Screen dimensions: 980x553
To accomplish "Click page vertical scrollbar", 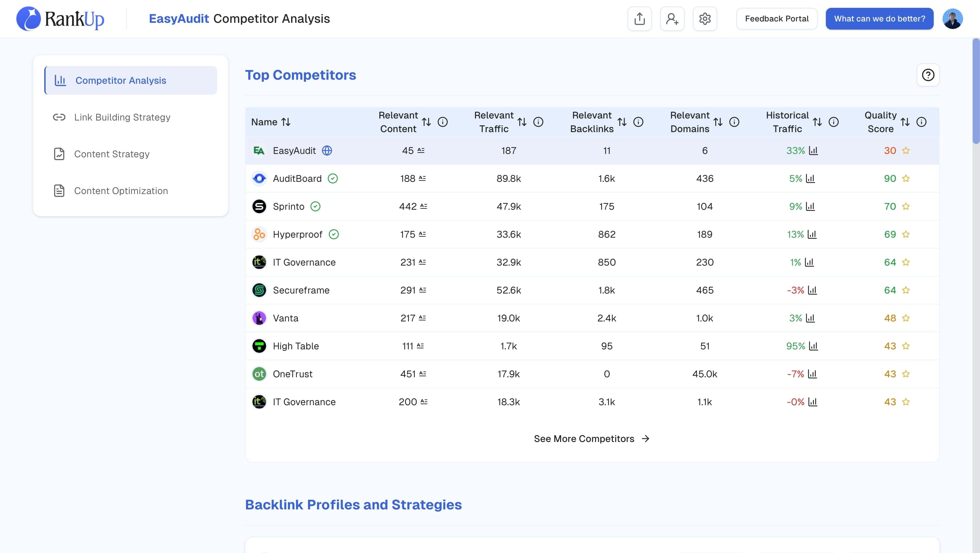I will [x=976, y=91].
